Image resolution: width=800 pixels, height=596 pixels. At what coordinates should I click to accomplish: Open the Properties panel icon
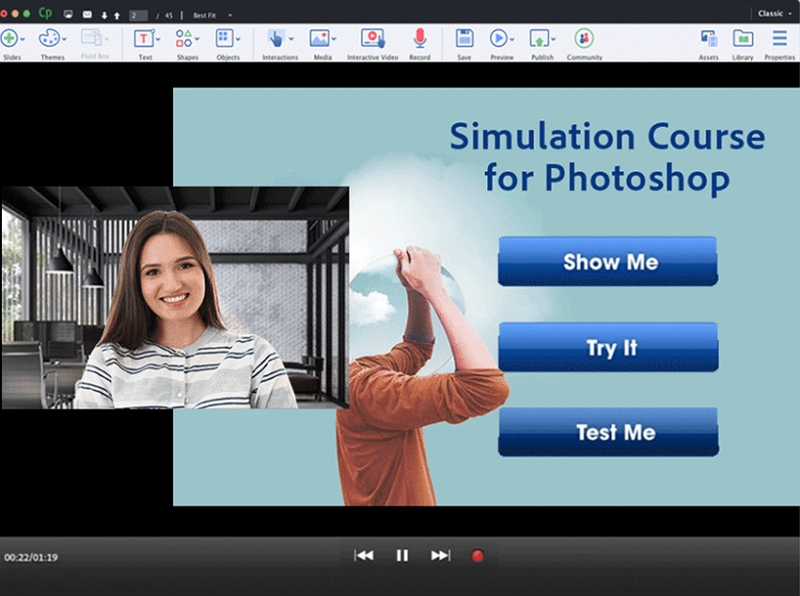[780, 38]
